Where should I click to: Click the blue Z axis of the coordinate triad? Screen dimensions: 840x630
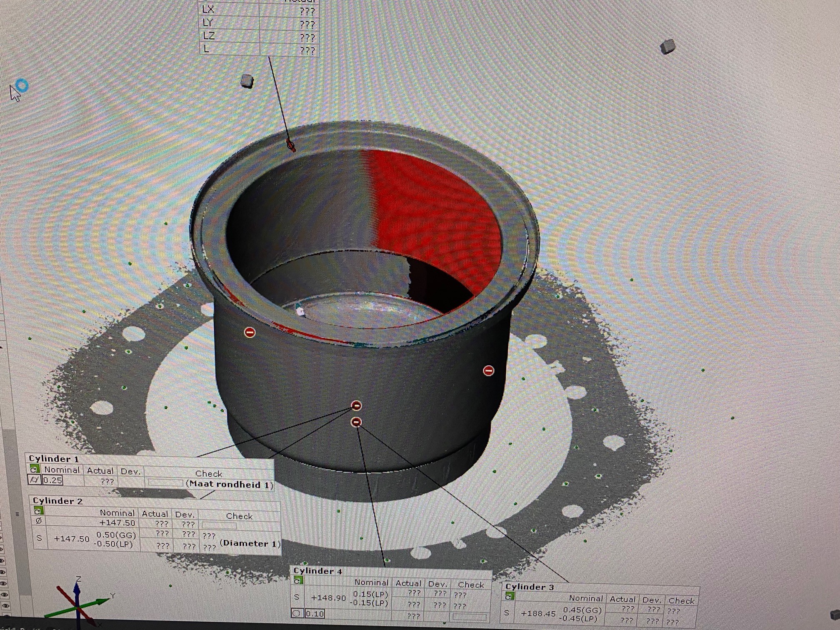(77, 594)
